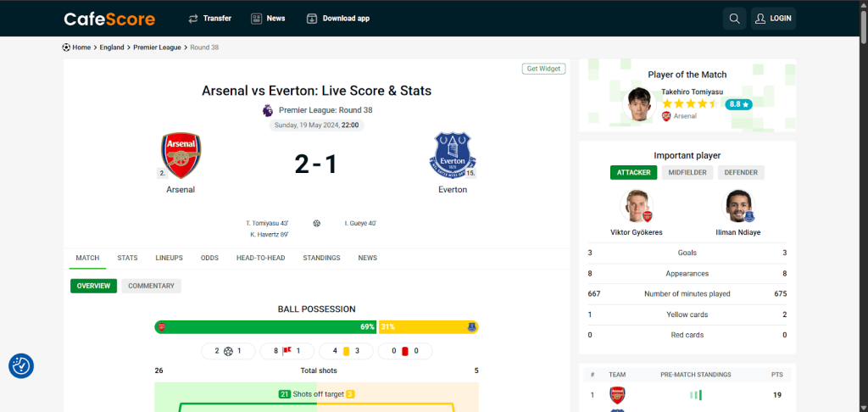
Task: Click the search magnifier icon
Action: 734,19
